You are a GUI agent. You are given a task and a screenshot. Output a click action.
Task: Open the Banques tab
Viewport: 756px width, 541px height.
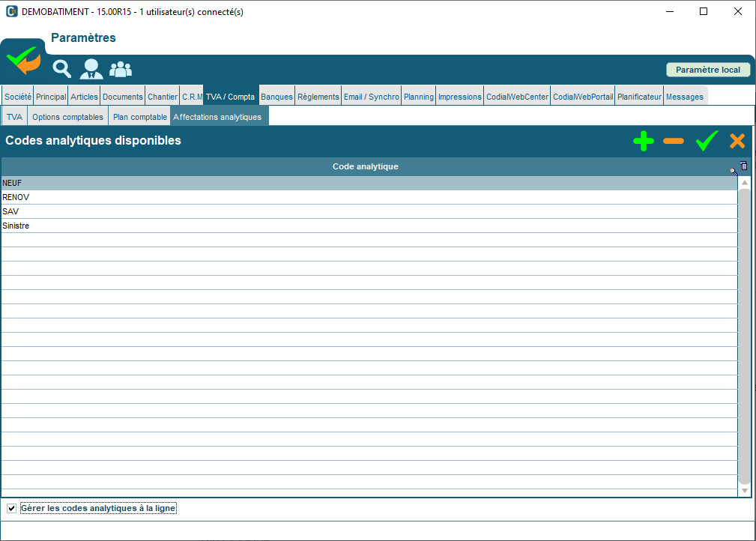tap(276, 97)
